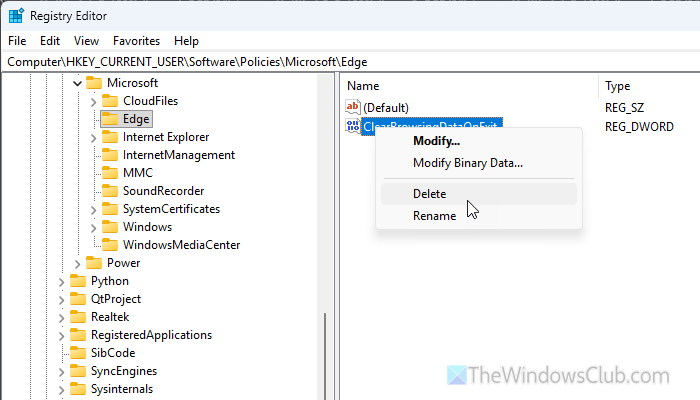The height and width of the screenshot is (400, 700).
Task: Expand the SystemCertificates key
Action: [x=93, y=210]
